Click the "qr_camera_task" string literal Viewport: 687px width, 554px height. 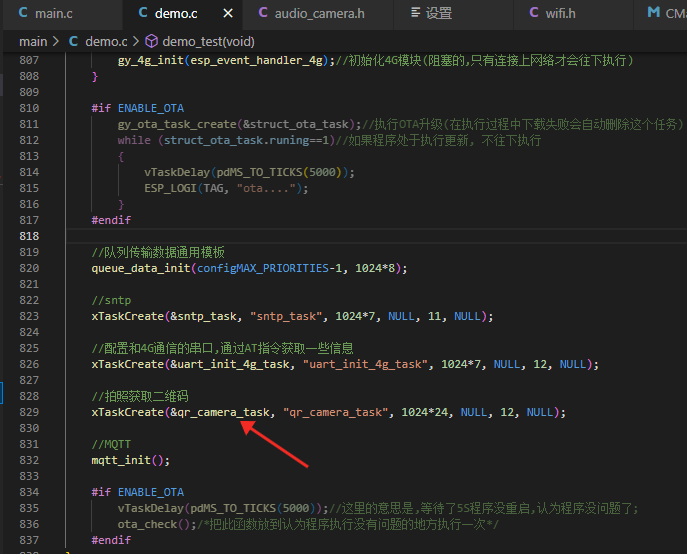point(336,412)
